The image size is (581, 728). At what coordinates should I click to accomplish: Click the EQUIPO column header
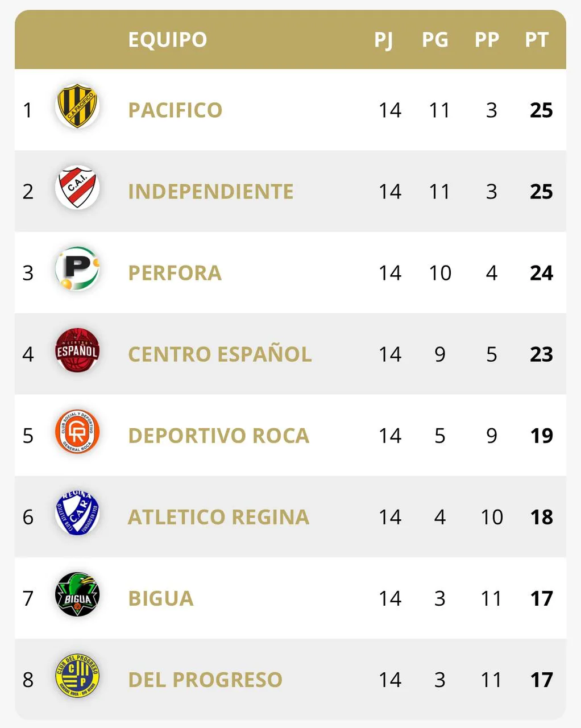168,40
